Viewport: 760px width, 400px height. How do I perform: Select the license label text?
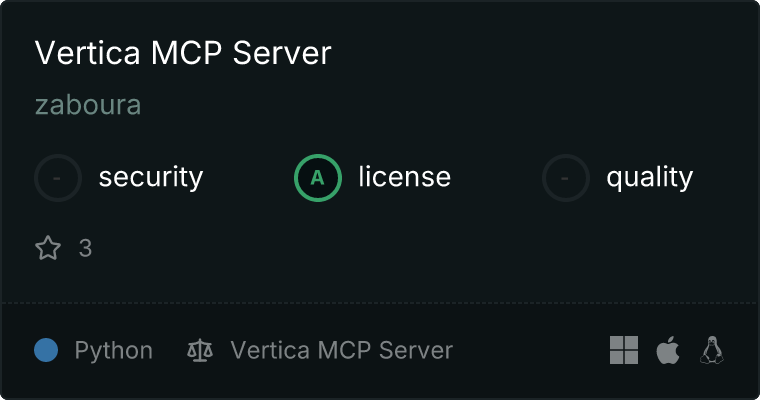(405, 176)
